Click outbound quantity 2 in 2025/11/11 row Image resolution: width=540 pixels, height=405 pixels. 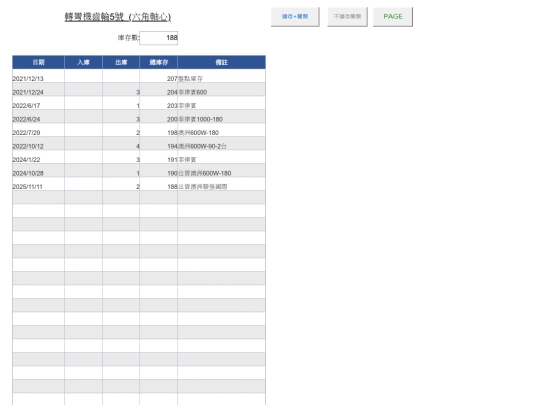121,184
